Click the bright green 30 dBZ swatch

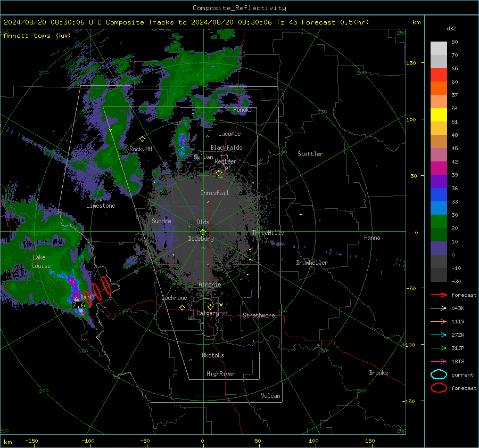[439, 221]
